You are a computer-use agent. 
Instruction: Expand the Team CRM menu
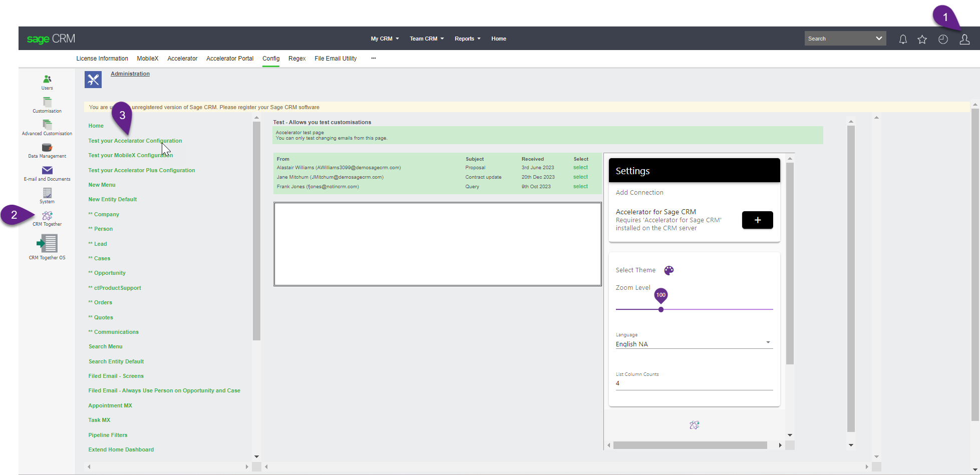pyautogui.click(x=427, y=39)
